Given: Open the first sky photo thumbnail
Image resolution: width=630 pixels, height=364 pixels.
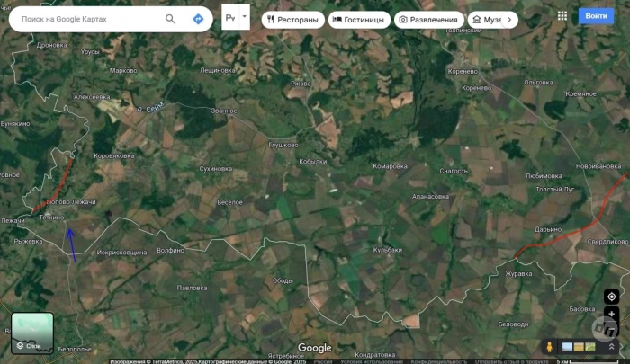Looking at the screenshot, I should click(567, 347).
